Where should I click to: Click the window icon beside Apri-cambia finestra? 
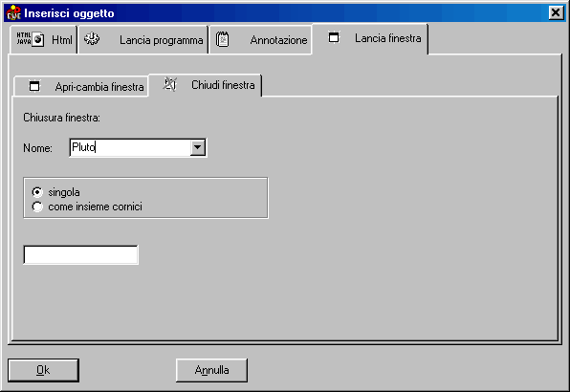[x=34, y=86]
